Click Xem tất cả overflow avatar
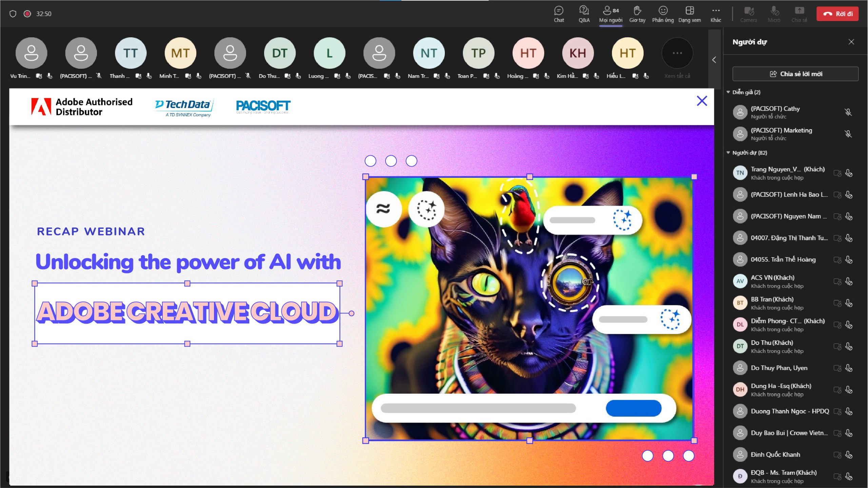868x488 pixels. [x=677, y=53]
